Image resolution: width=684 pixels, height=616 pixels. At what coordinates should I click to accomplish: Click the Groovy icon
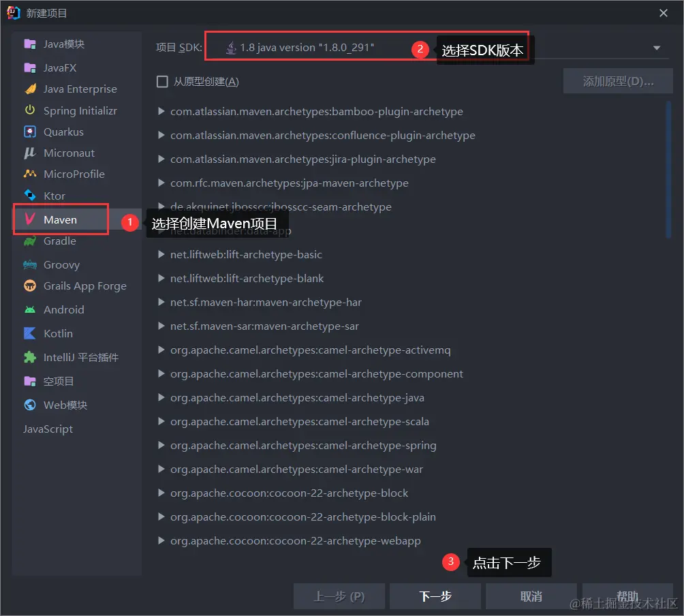30,264
